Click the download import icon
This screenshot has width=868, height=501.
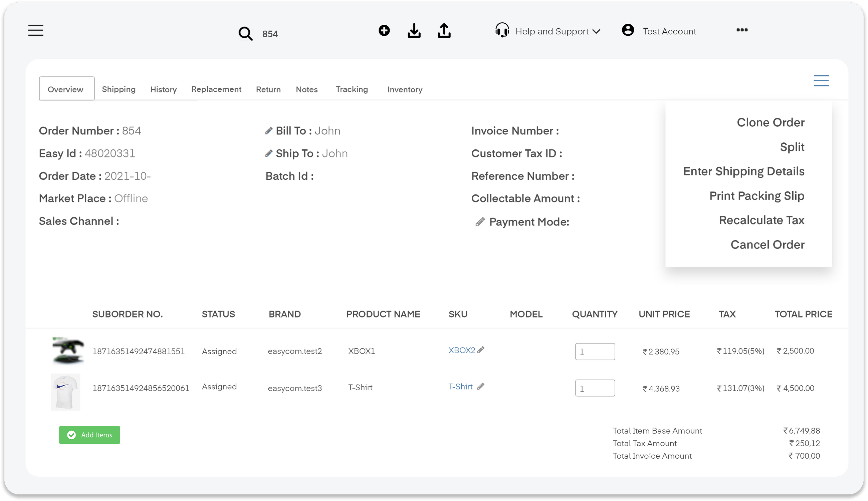tap(414, 30)
